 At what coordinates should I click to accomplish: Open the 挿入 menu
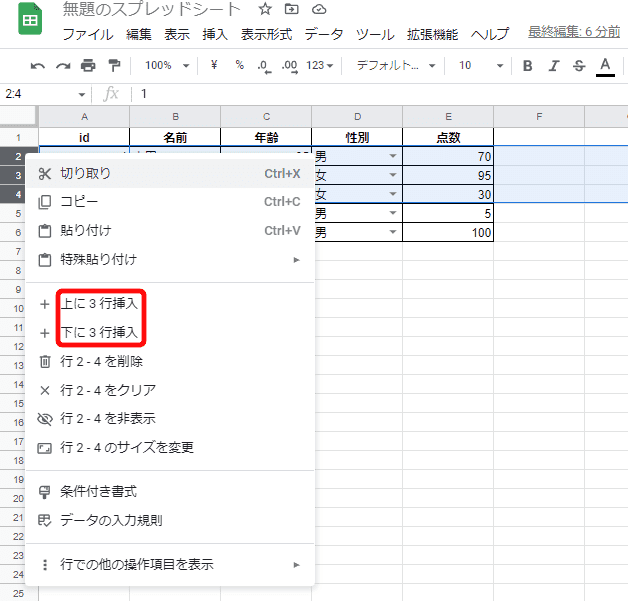pyautogui.click(x=215, y=34)
